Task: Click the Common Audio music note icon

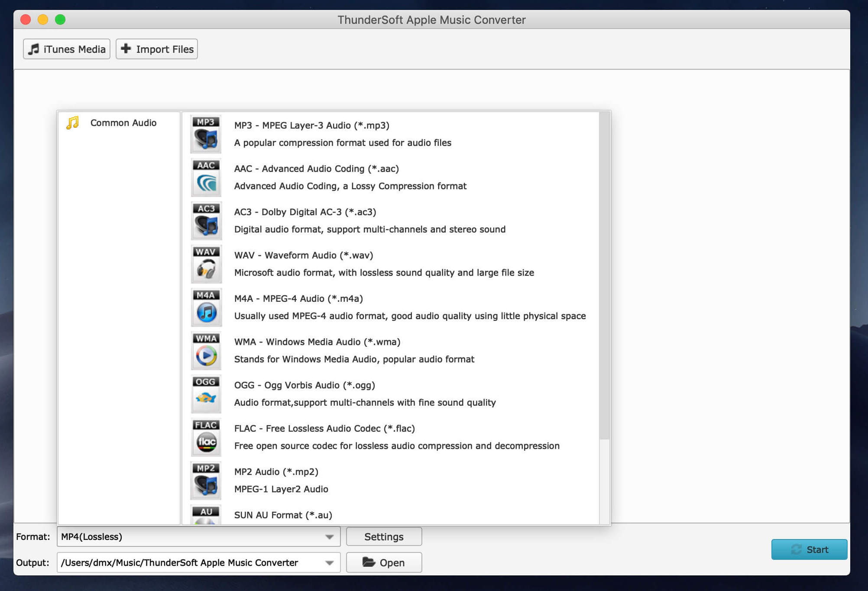Action: pos(72,123)
